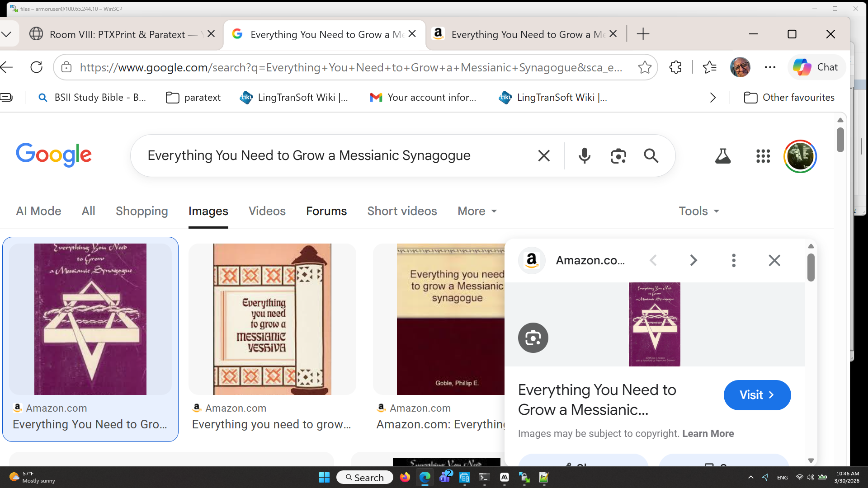Open the Learn More copyright link

tap(708, 433)
